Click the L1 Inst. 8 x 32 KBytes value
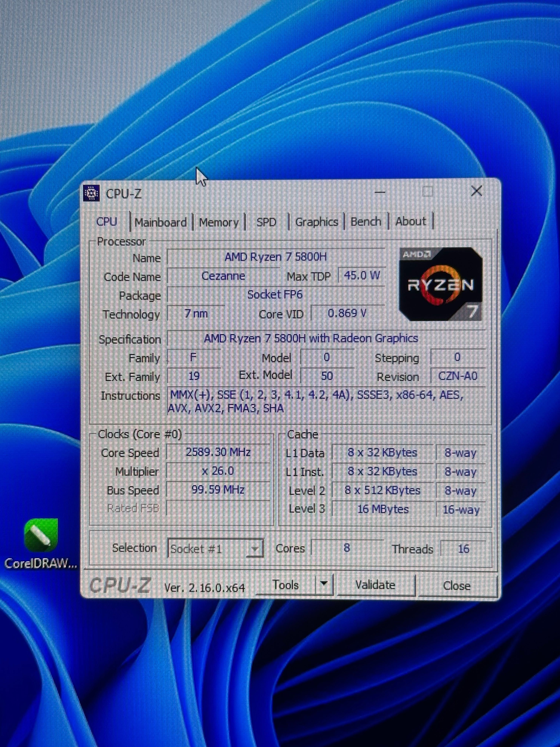Screen dimensions: 560x747 coord(382,472)
